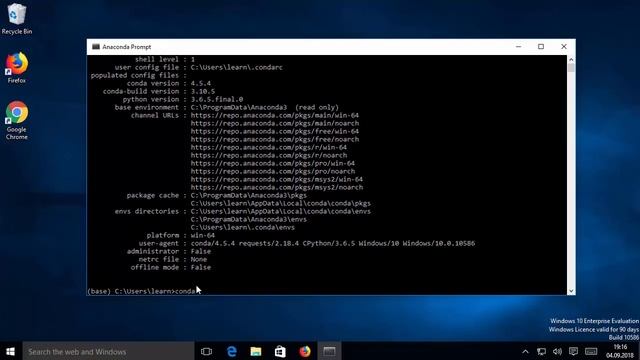Click the Anaconda Prompt title bar icon
Image resolution: width=640 pixels, height=360 pixels.
[96, 47]
